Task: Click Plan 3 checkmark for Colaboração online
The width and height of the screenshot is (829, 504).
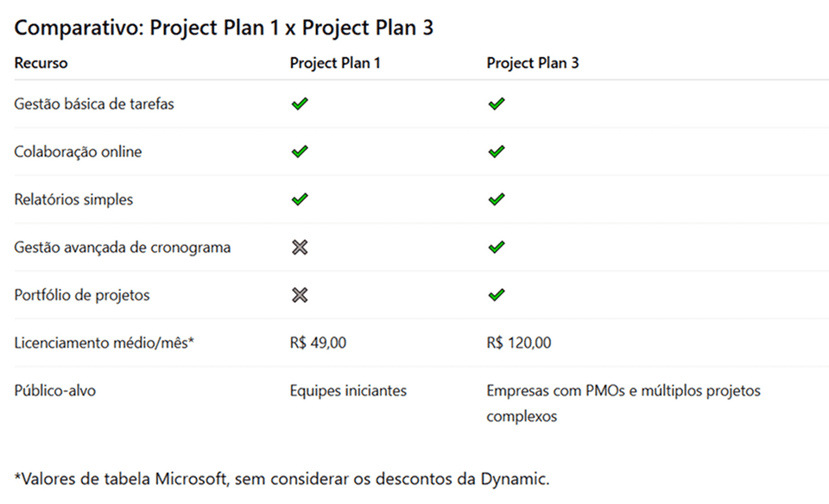Action: pyautogui.click(x=496, y=152)
